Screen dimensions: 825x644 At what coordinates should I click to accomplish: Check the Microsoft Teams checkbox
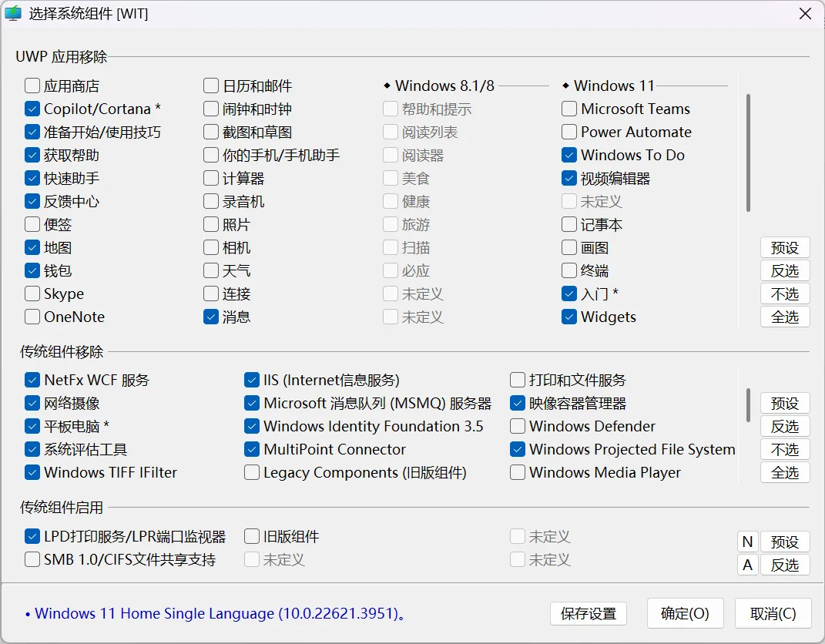569,109
